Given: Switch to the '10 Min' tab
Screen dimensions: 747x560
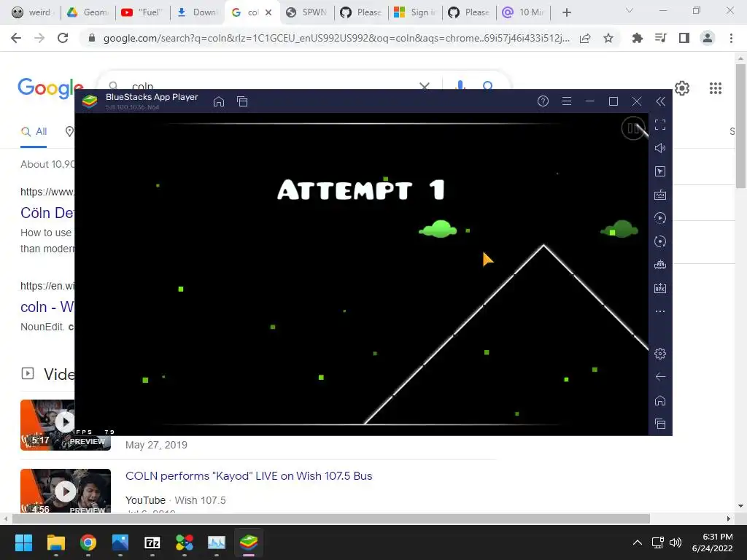Looking at the screenshot, I should (524, 12).
